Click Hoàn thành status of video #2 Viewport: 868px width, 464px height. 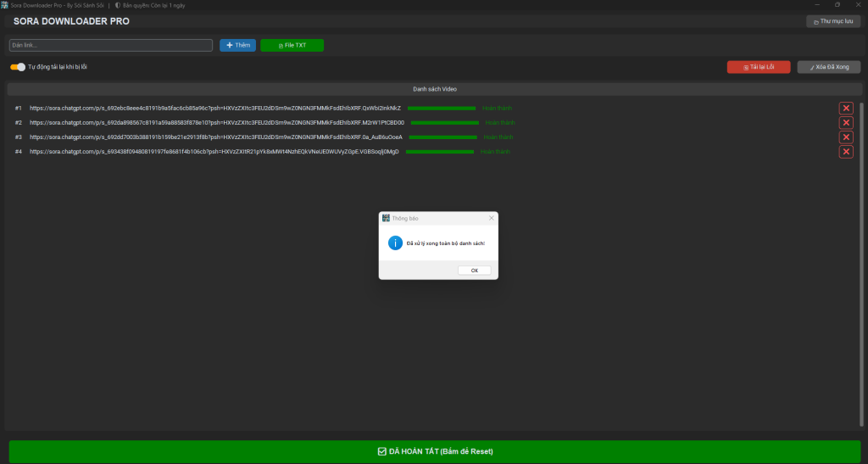tap(500, 122)
